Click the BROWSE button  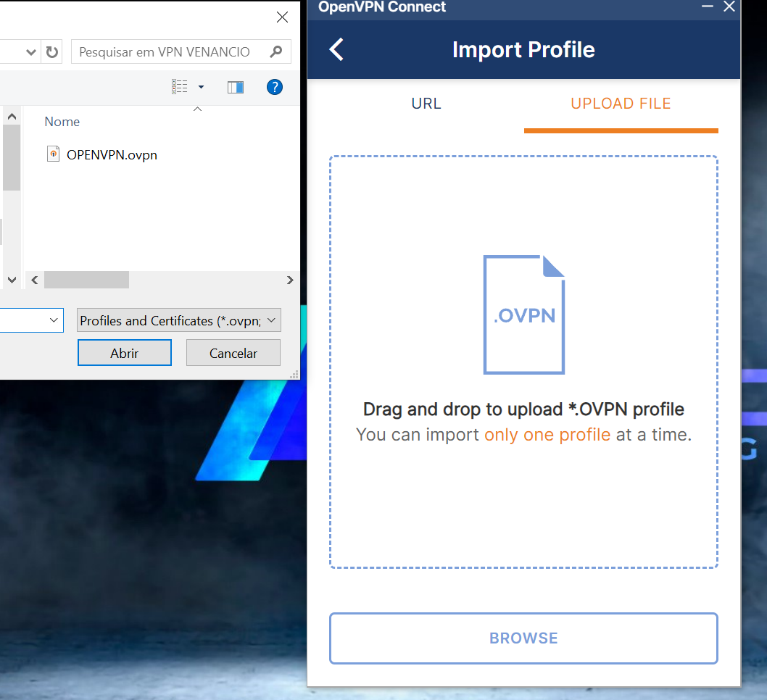[x=523, y=638]
